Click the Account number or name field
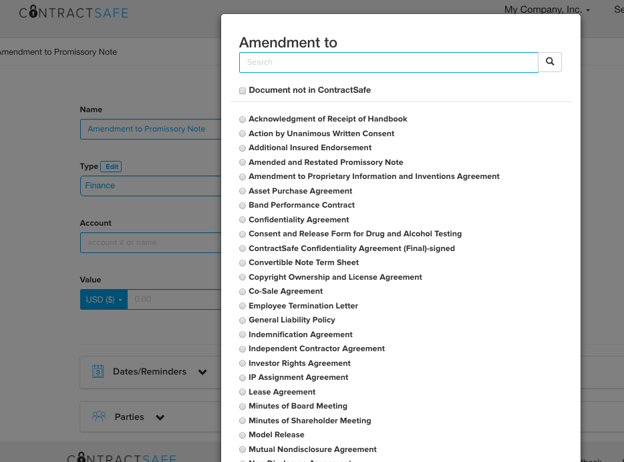624x462 pixels. point(150,242)
